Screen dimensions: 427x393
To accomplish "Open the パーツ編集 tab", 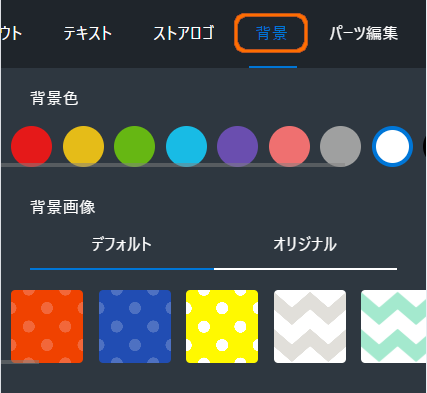I will point(364,33).
